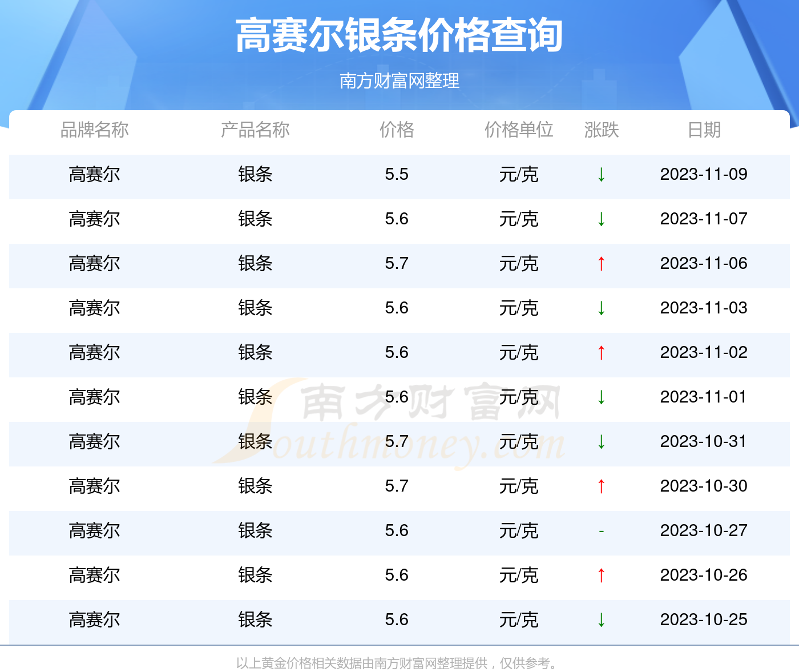Image resolution: width=799 pixels, height=672 pixels.
Task: Select date cell 2023-11-07
Action: click(704, 219)
